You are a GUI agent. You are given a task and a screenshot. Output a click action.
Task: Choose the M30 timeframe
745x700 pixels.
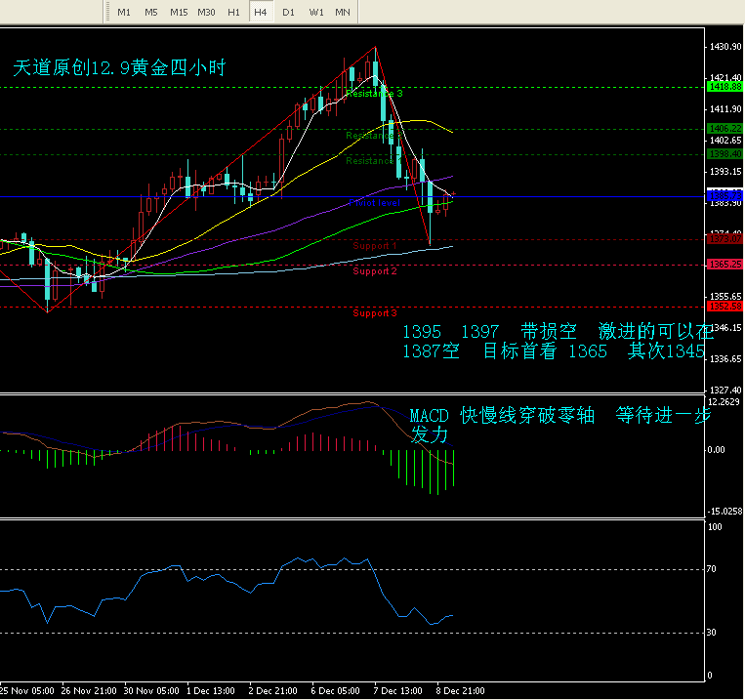pyautogui.click(x=206, y=12)
